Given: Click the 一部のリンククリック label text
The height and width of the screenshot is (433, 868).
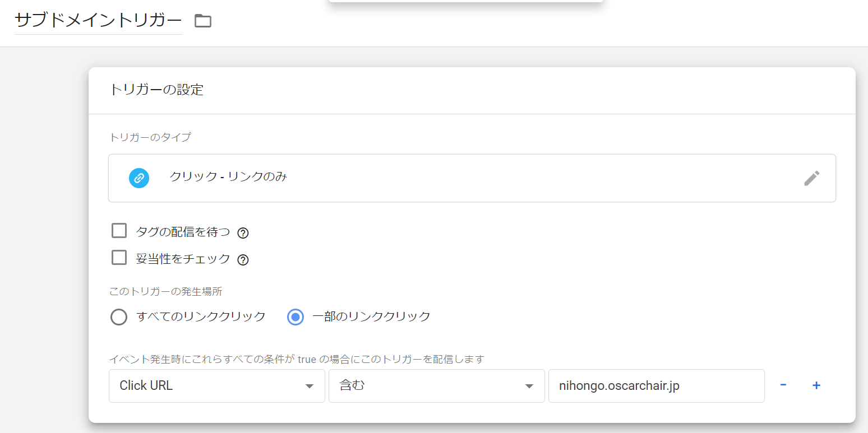Looking at the screenshot, I should (x=371, y=316).
